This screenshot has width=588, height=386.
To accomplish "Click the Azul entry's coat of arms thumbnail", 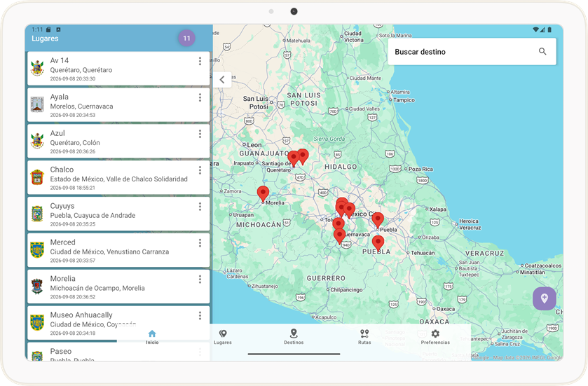I will pyautogui.click(x=37, y=141).
